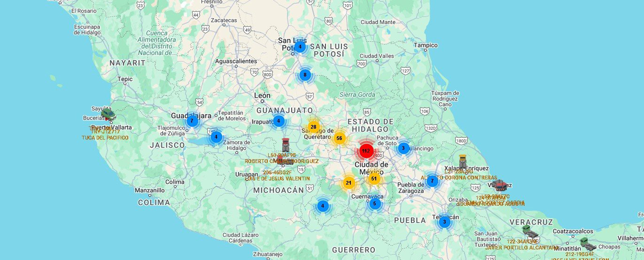Click the green truck near Minatitlán
This screenshot has height=260, width=644.
tap(588, 244)
